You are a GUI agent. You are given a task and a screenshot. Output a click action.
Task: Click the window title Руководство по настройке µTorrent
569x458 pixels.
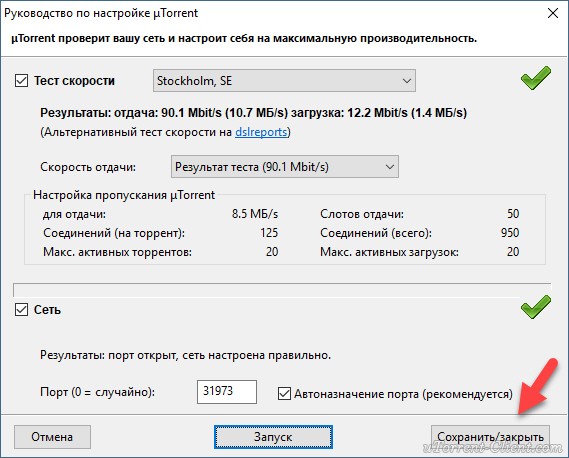(101, 13)
